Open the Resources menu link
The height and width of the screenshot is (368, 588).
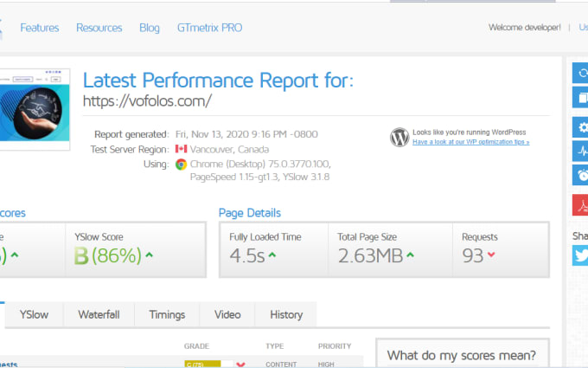pyautogui.click(x=99, y=28)
